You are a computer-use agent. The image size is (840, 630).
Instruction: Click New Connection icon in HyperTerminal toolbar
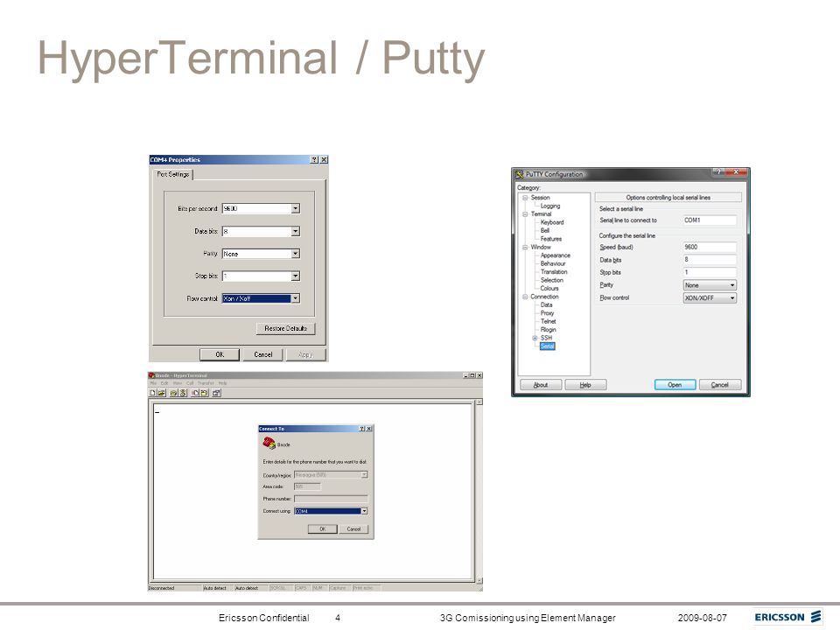(152, 393)
